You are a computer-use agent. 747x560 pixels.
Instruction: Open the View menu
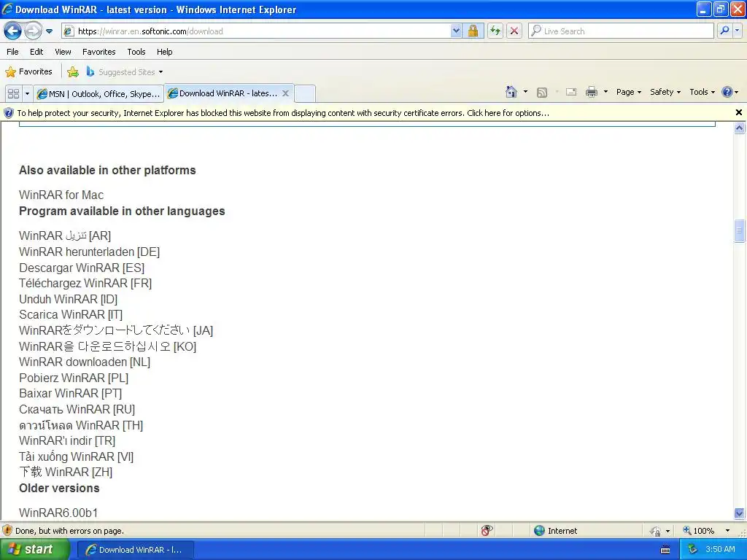63,52
